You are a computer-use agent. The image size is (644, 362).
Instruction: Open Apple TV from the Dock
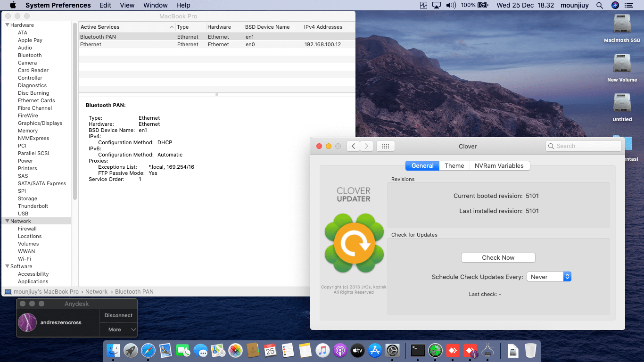(x=357, y=350)
